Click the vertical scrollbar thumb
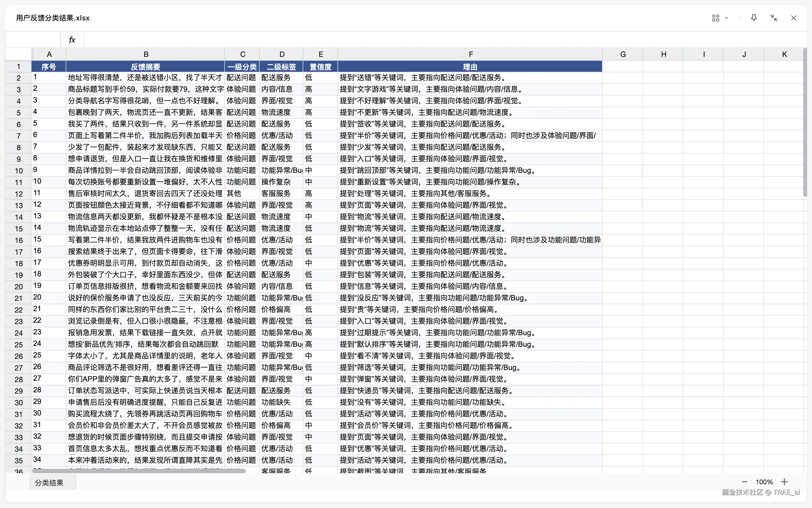The image size is (812, 508). pyautogui.click(x=805, y=123)
